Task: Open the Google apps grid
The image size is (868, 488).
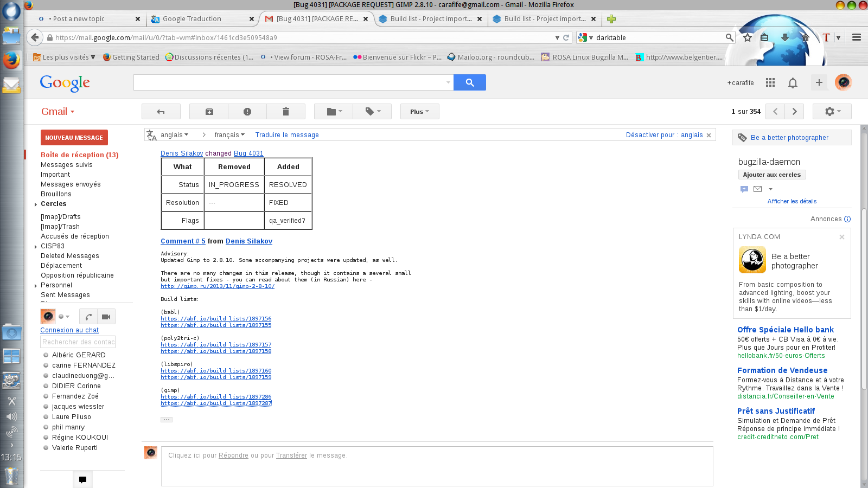Action: (x=770, y=82)
